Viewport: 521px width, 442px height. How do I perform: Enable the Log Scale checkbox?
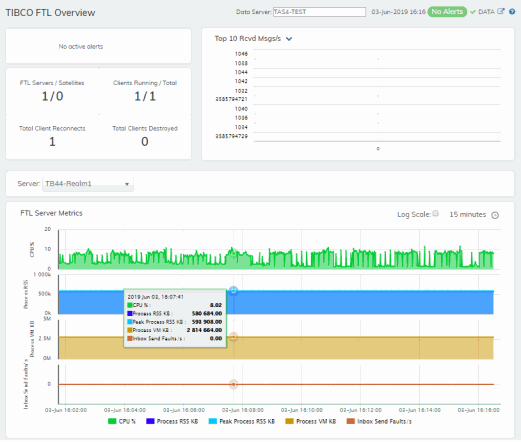pos(436,214)
